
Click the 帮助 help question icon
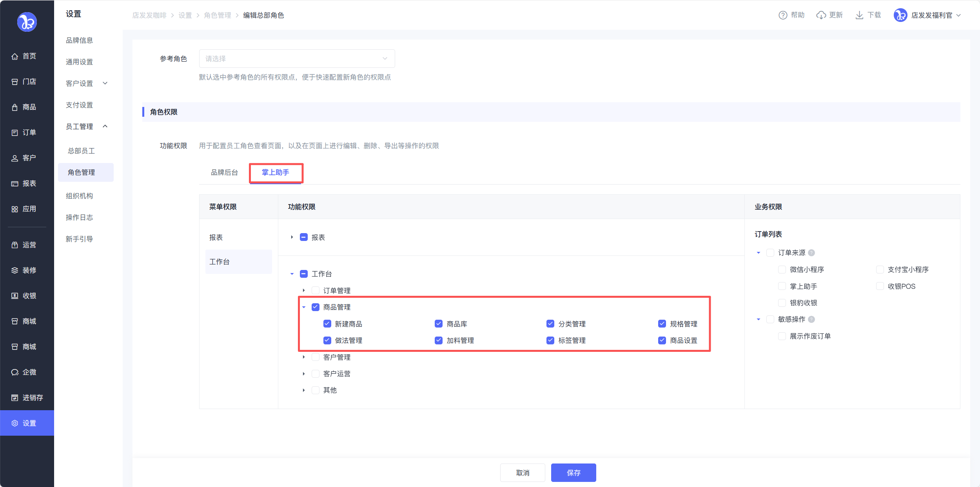coord(782,15)
